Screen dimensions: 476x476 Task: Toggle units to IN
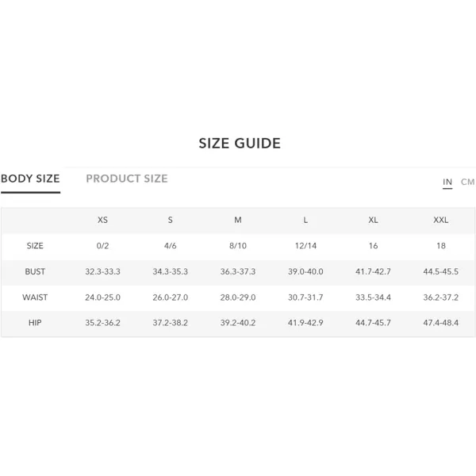click(447, 182)
